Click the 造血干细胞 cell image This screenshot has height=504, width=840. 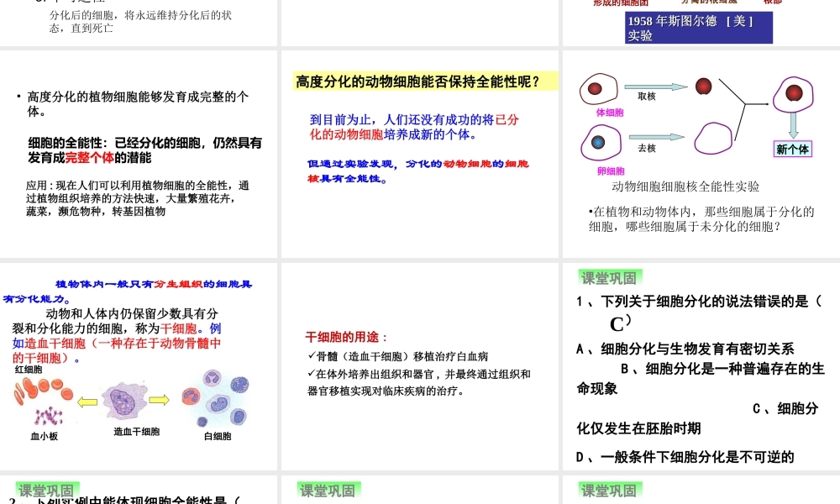(124, 401)
